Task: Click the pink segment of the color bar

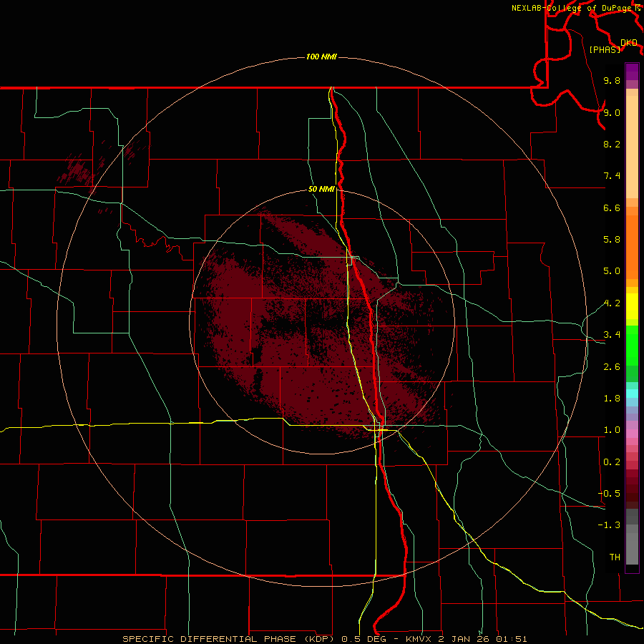Action: (632, 434)
